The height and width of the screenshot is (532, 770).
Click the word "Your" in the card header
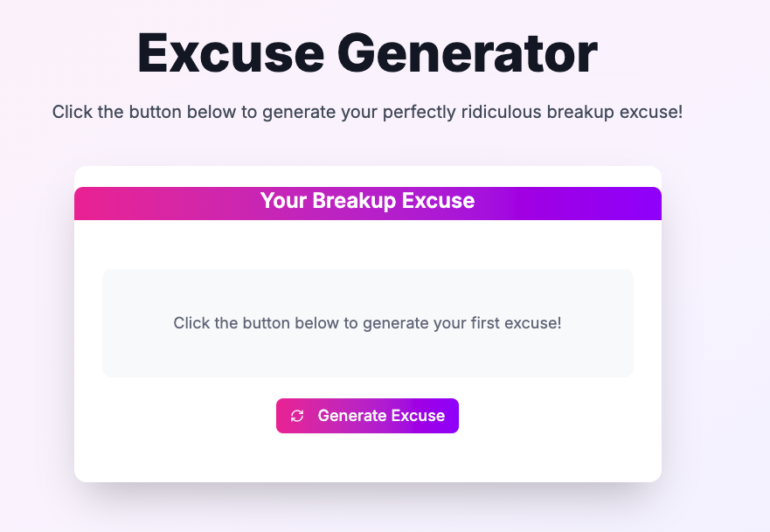[283, 201]
